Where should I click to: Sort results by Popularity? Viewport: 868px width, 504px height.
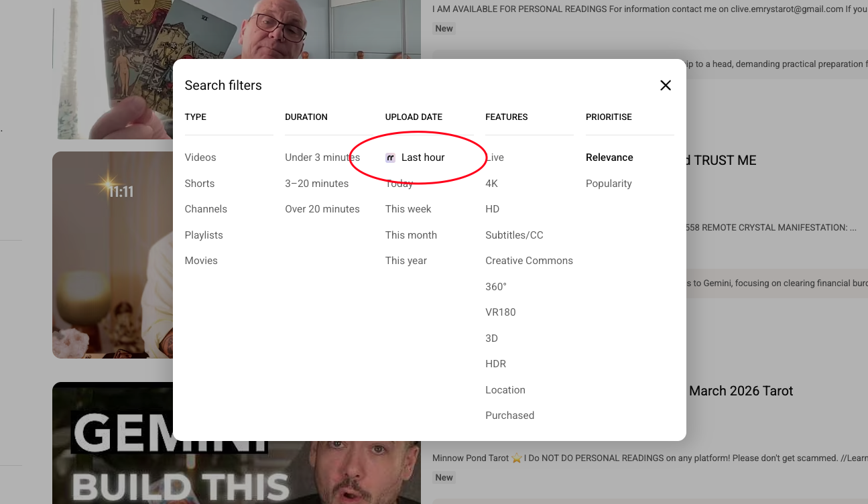609,183
